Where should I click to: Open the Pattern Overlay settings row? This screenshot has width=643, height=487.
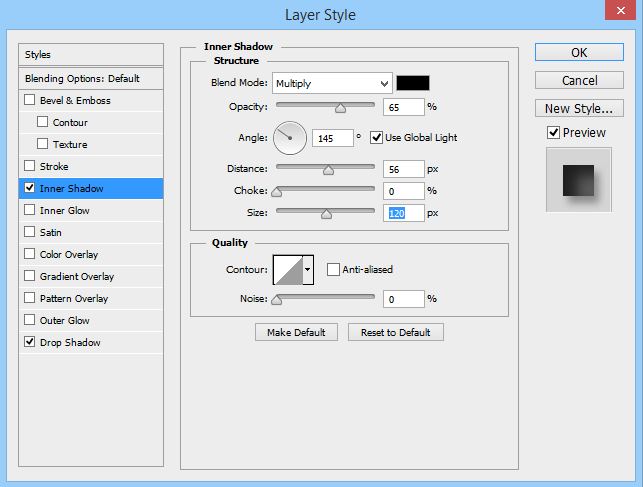[91, 298]
